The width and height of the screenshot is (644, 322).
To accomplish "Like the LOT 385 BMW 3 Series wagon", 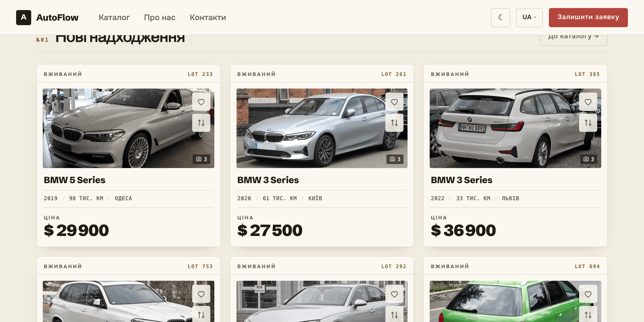I will click(x=588, y=102).
